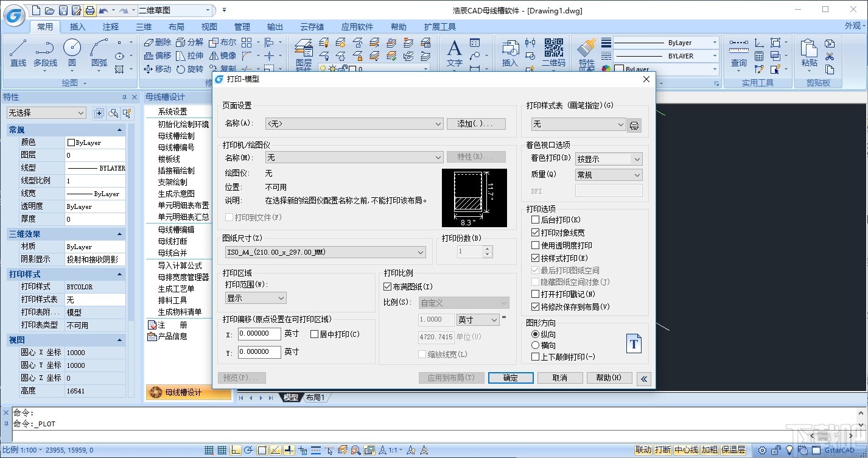Click the Offset (偏移) tool
868x458 pixels.
[x=157, y=55]
